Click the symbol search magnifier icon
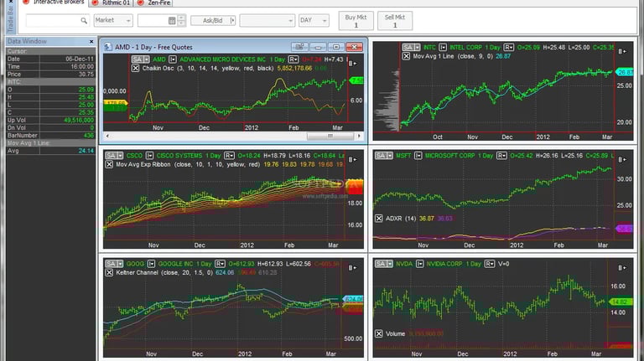The height and width of the screenshot is (361, 644). tap(84, 20)
